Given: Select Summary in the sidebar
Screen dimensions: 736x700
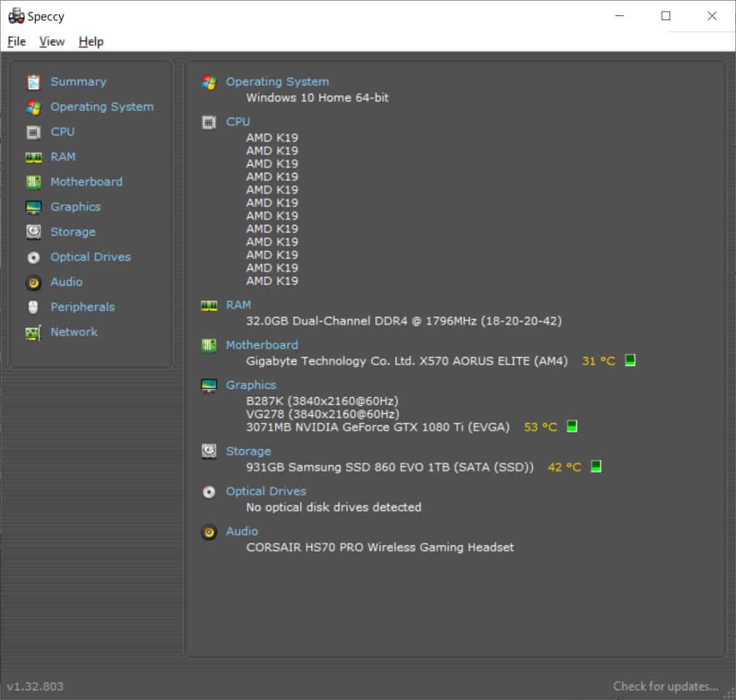Looking at the screenshot, I should click(x=78, y=82).
